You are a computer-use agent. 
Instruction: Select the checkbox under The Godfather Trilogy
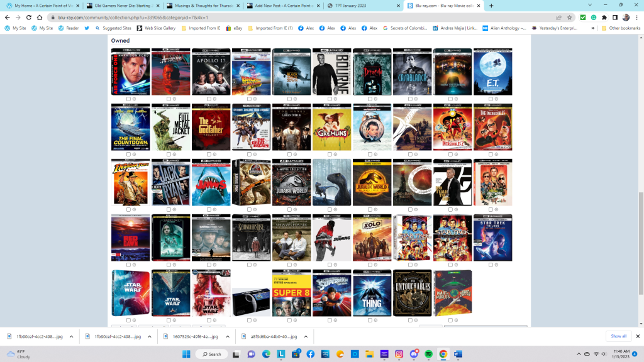pyautogui.click(x=209, y=154)
